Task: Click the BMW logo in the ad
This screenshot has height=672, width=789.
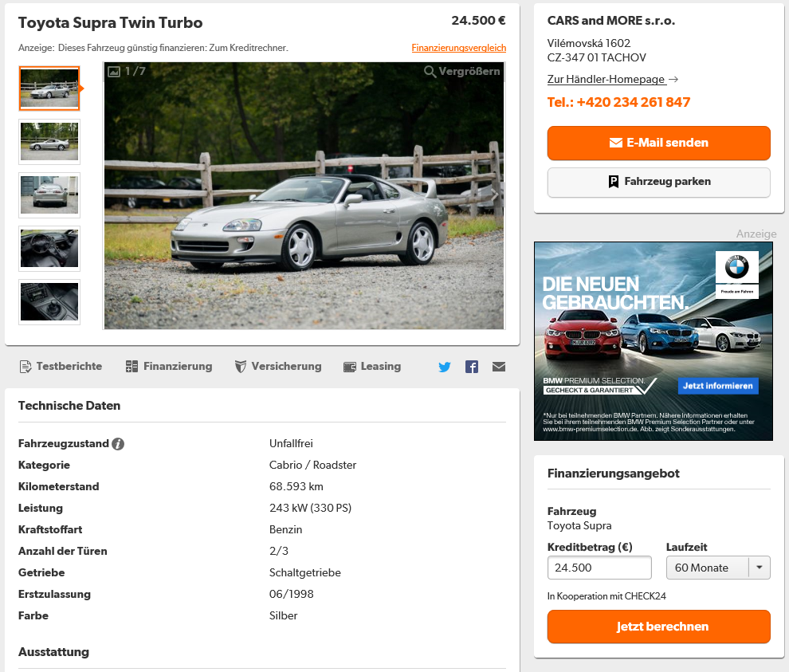Action: [x=736, y=267]
